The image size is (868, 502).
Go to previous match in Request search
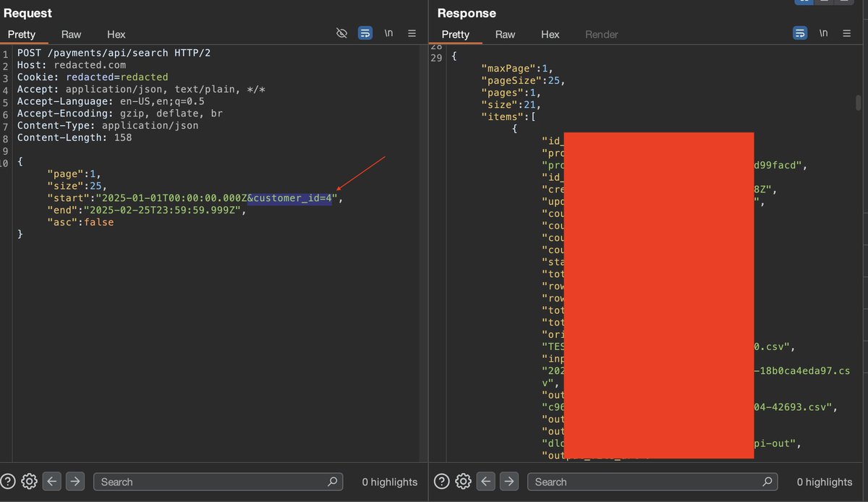tap(51, 481)
